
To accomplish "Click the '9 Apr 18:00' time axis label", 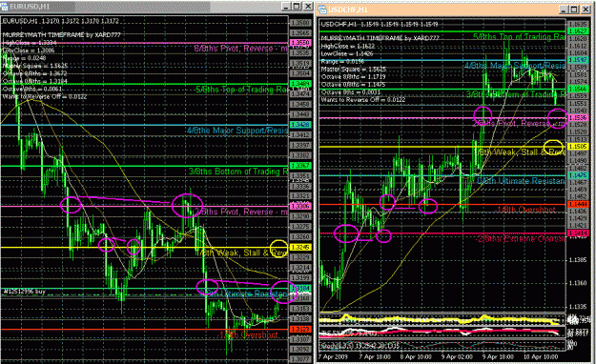I will pos(499,356).
